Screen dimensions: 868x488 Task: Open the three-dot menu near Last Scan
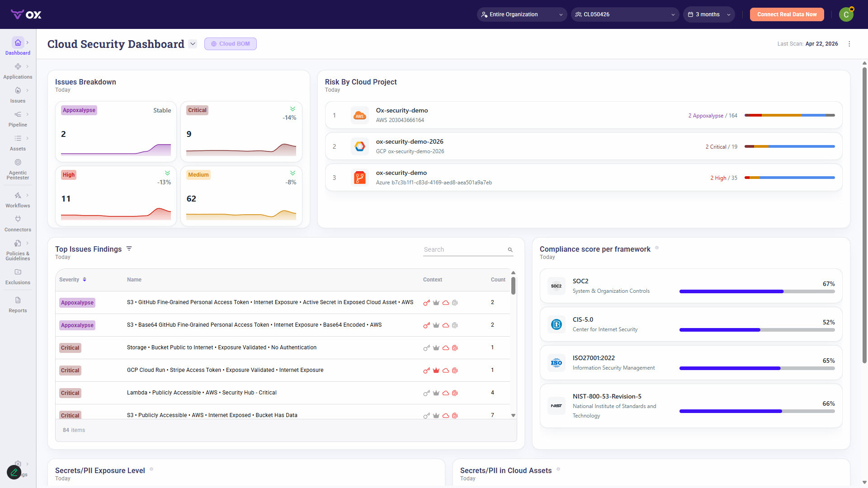coord(849,44)
